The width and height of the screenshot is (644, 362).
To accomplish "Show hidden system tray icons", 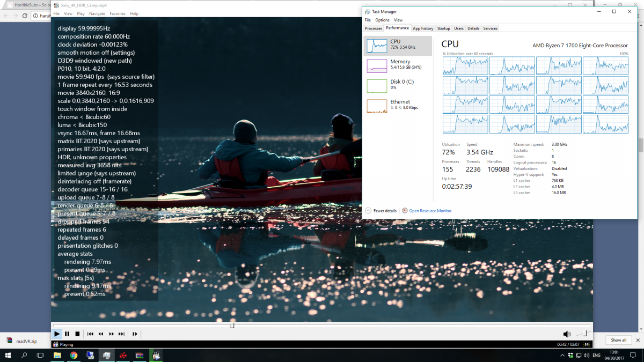I will (563, 356).
